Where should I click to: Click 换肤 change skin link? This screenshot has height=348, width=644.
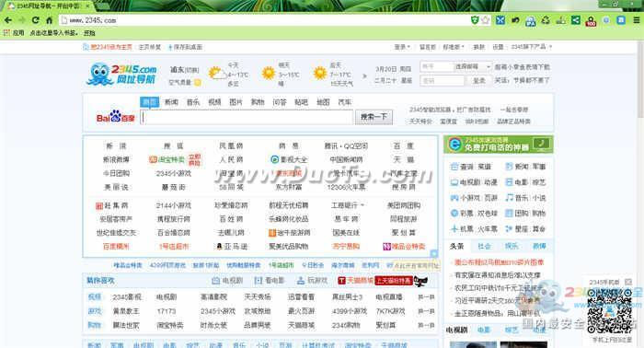pos(479,47)
